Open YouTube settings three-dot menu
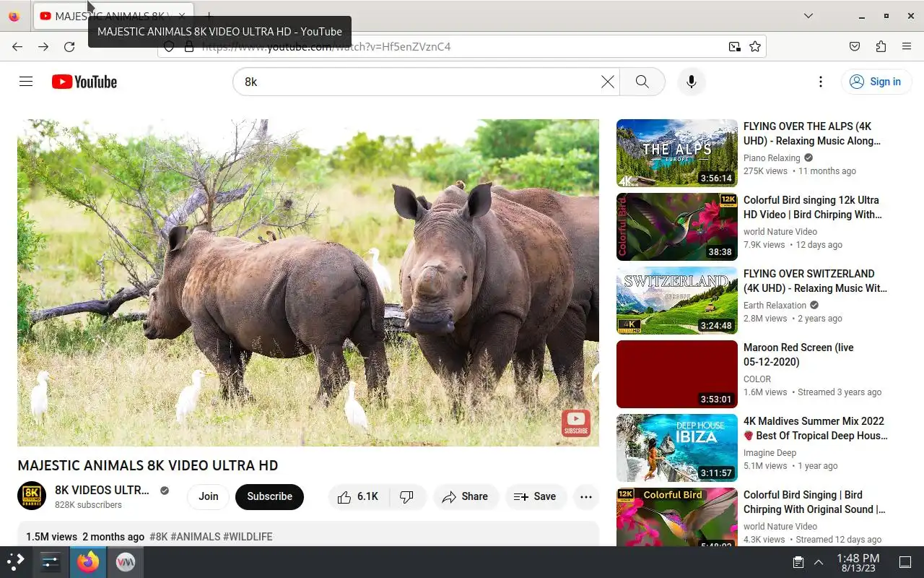This screenshot has height=578, width=924. 820,82
